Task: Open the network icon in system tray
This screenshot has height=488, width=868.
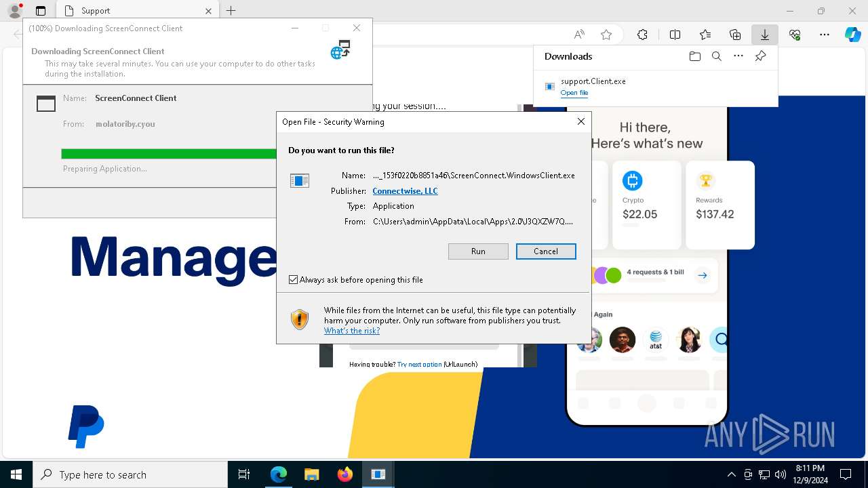Action: [x=764, y=474]
